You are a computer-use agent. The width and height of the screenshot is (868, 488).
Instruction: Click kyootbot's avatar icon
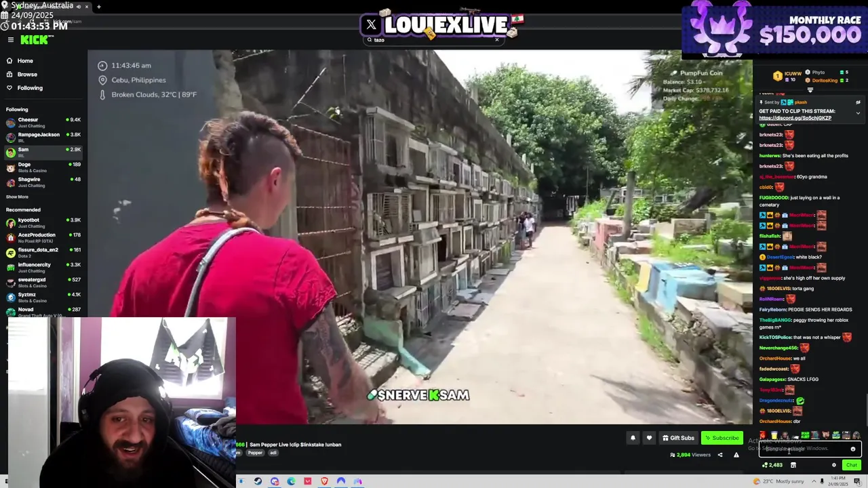pos(10,223)
